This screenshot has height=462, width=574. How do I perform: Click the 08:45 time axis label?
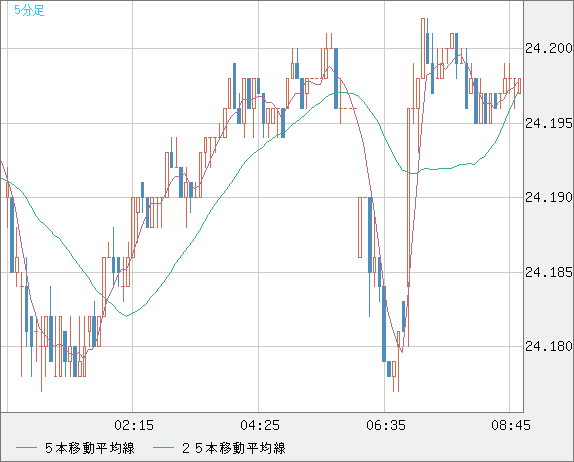click(511, 425)
